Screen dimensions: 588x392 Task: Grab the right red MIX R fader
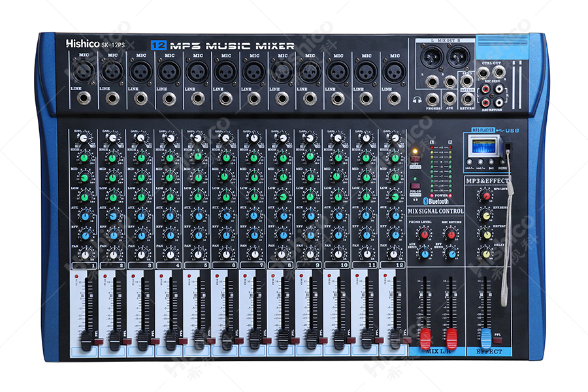[x=451, y=338]
